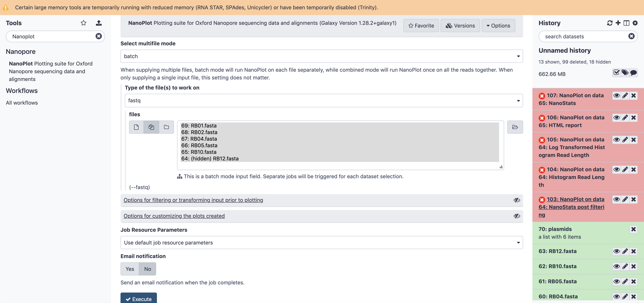Browse datasets with the folder-open button
The image size is (644, 303).
coord(515,127)
